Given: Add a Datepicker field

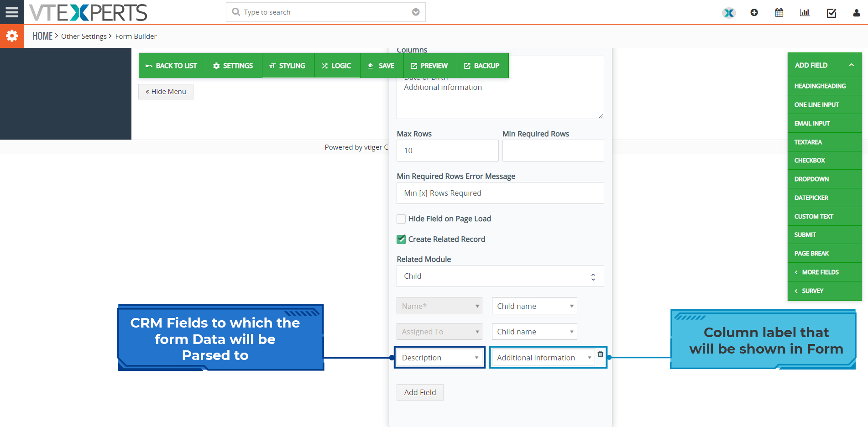Looking at the screenshot, I should point(825,198).
